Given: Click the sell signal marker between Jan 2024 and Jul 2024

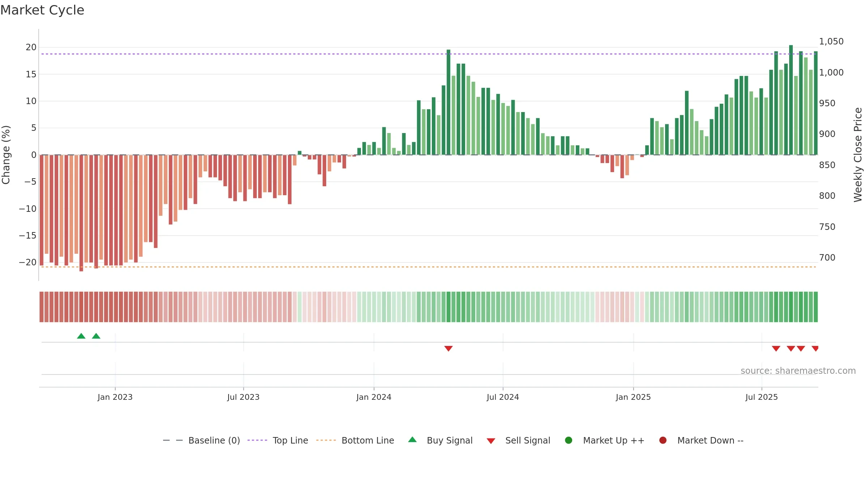Looking at the screenshot, I should click(448, 348).
